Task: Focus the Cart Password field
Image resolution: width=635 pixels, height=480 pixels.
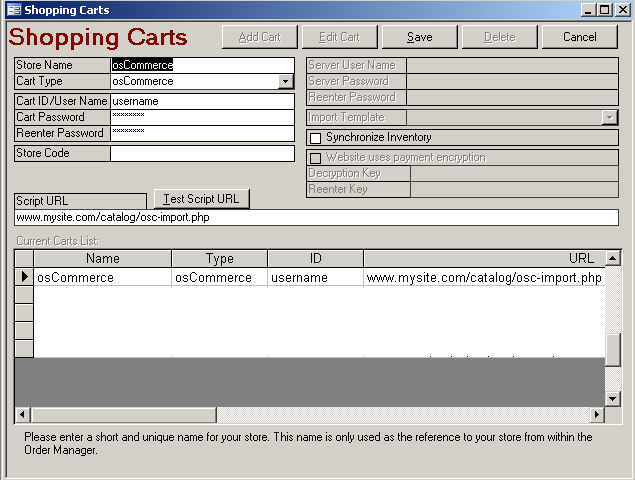Action: tap(202, 117)
